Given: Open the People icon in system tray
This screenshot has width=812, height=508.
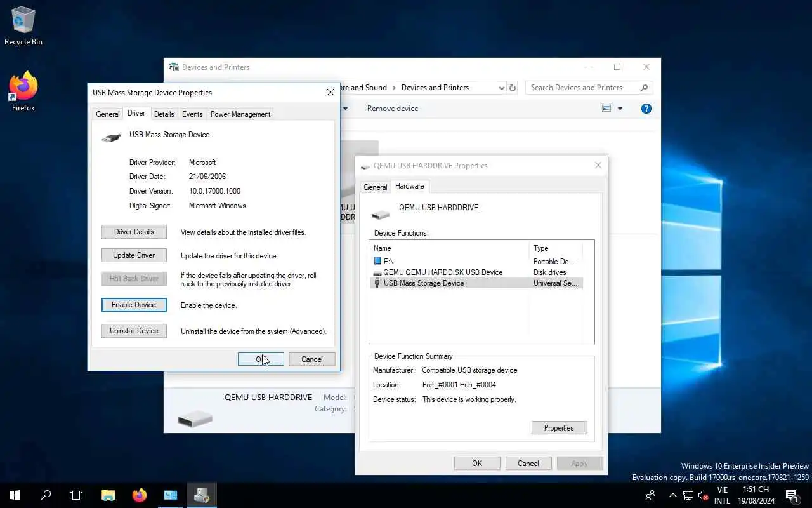Looking at the screenshot, I should 650,495.
